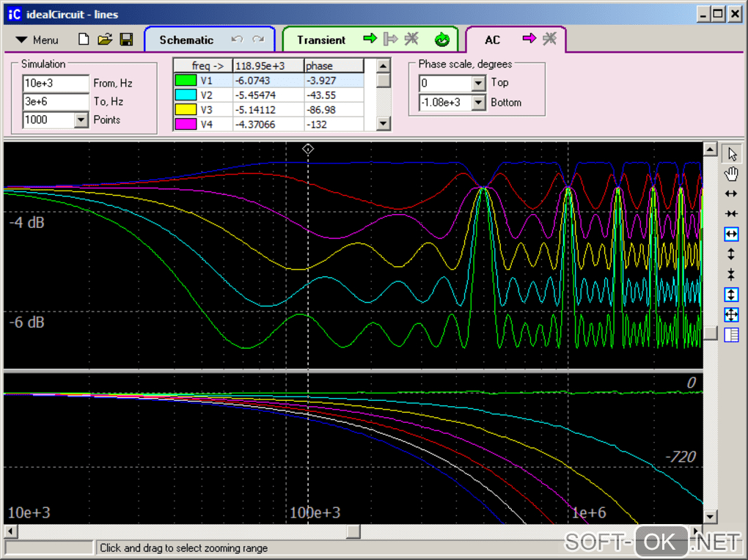Click the From, Hz input field
The width and height of the screenshot is (748, 560).
(x=55, y=83)
